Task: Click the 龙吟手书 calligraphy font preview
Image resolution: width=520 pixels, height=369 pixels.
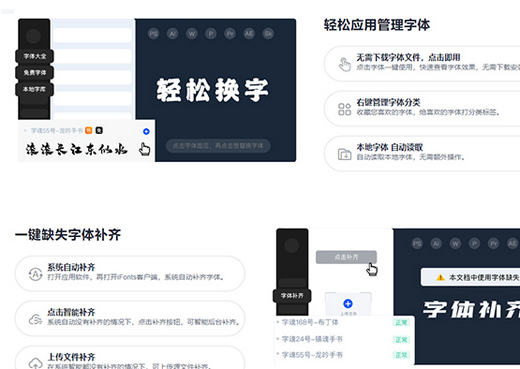Action: tap(77, 150)
